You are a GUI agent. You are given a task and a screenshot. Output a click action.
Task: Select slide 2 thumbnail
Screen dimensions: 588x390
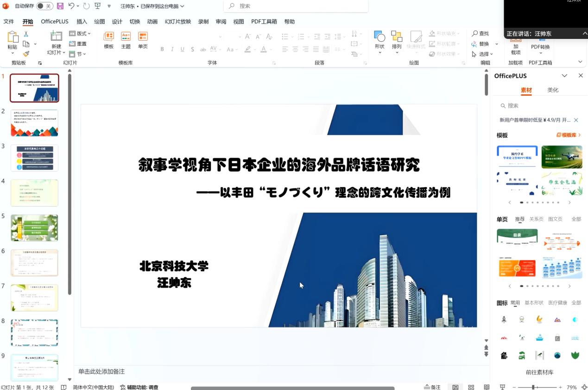point(34,123)
